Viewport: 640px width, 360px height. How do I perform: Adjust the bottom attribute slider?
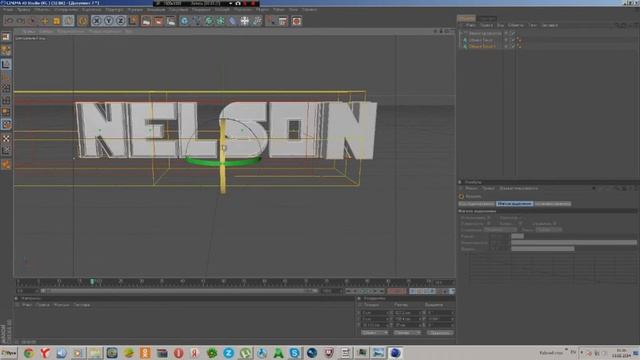point(542,249)
